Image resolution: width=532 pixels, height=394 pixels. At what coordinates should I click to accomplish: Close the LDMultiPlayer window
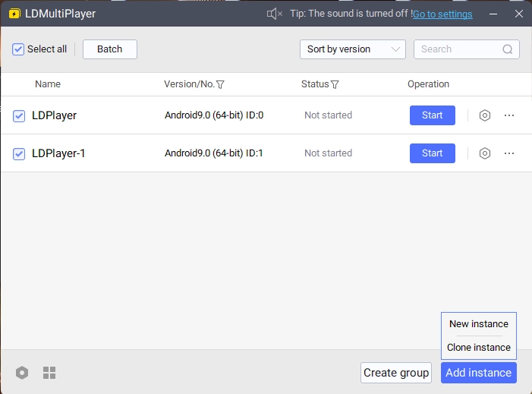[519, 14]
